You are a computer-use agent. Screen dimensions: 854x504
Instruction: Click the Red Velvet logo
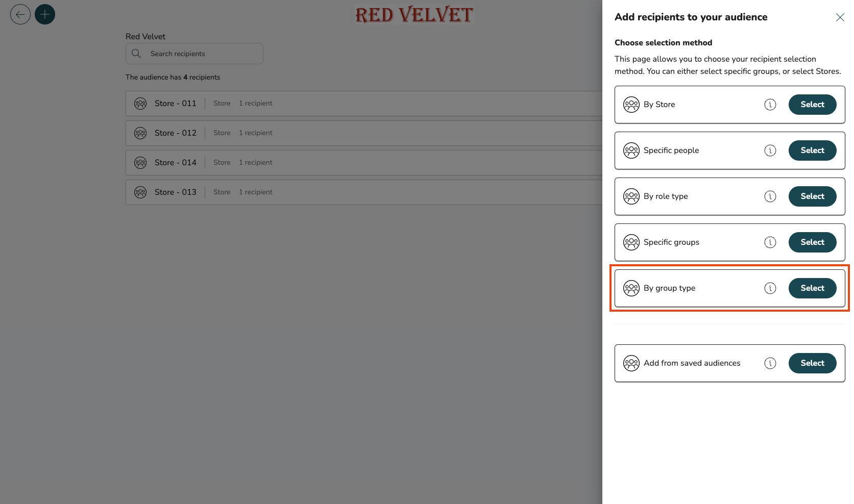414,15
